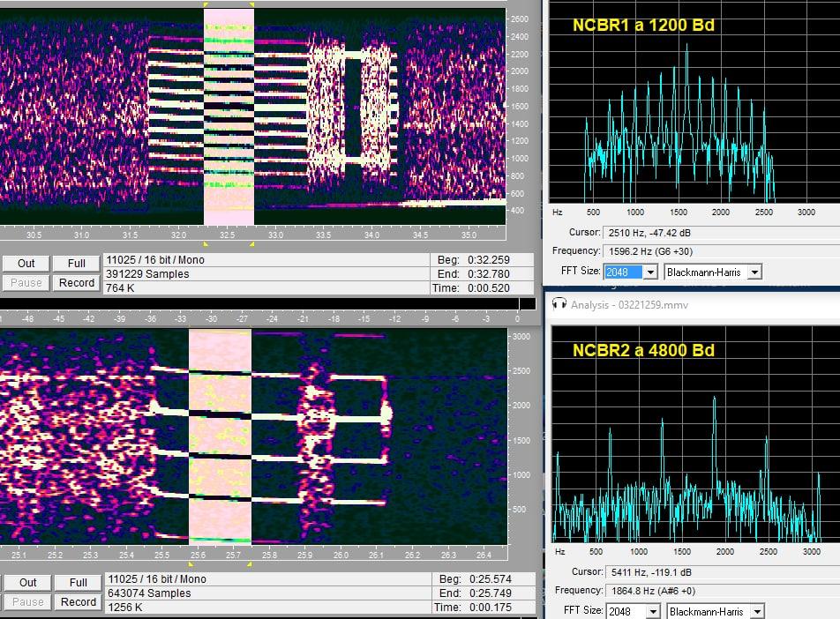Click the dB level meter bar between the spectrograms
This screenshot has height=619, width=840.
pos(265,304)
